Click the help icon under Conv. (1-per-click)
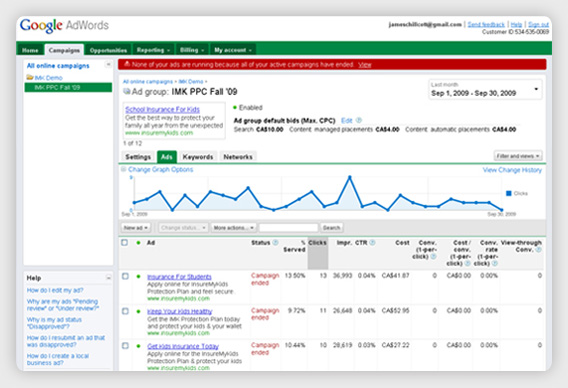 (433, 256)
